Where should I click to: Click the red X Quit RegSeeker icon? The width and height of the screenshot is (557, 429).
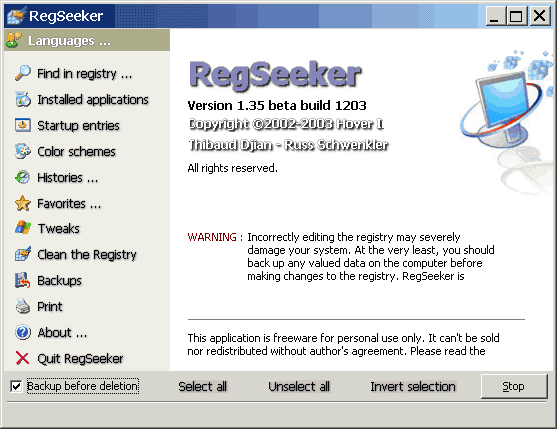tap(23, 358)
